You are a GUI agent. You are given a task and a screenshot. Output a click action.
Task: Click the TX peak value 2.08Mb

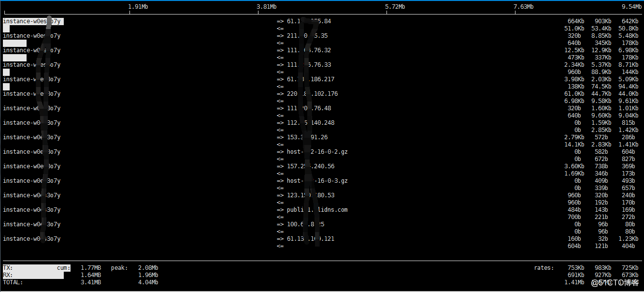click(148, 268)
